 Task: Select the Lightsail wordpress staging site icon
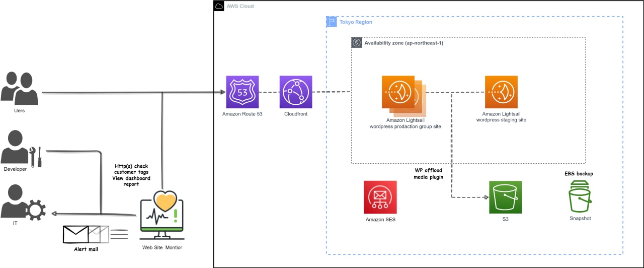click(x=501, y=92)
